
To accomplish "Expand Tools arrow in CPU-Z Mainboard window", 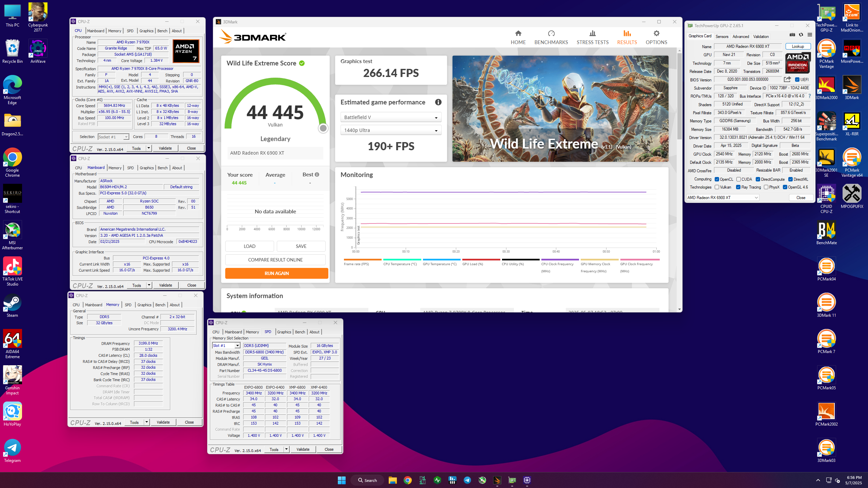I will (x=149, y=285).
